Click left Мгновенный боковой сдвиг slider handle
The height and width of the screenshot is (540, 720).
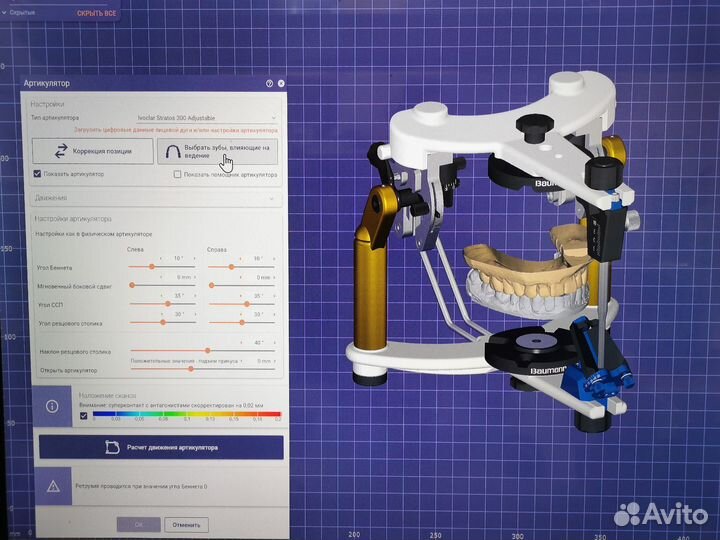click(132, 285)
